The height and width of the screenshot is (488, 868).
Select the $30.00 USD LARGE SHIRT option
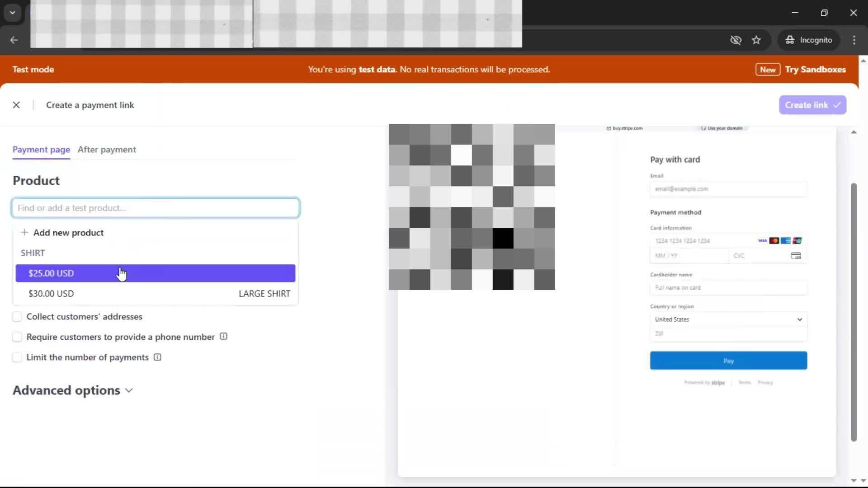click(155, 294)
